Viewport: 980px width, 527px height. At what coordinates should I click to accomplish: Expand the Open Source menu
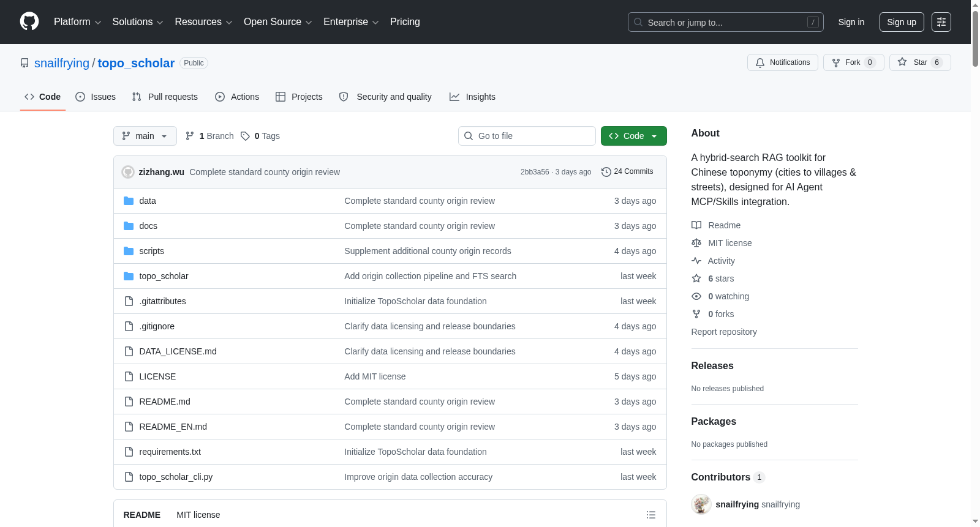click(278, 22)
